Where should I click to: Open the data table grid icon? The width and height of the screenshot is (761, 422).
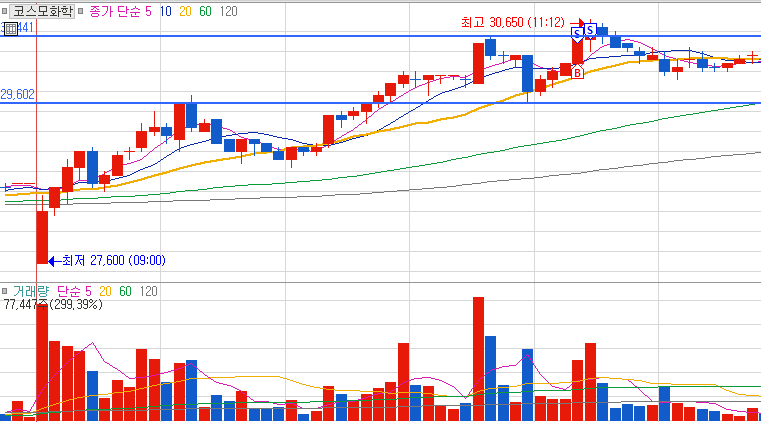[11, 29]
